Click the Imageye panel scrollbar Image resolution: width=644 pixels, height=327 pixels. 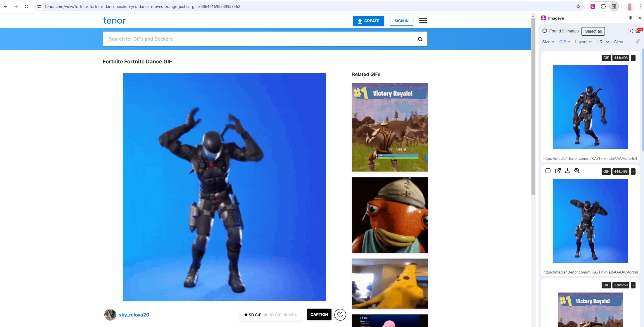[643, 99]
